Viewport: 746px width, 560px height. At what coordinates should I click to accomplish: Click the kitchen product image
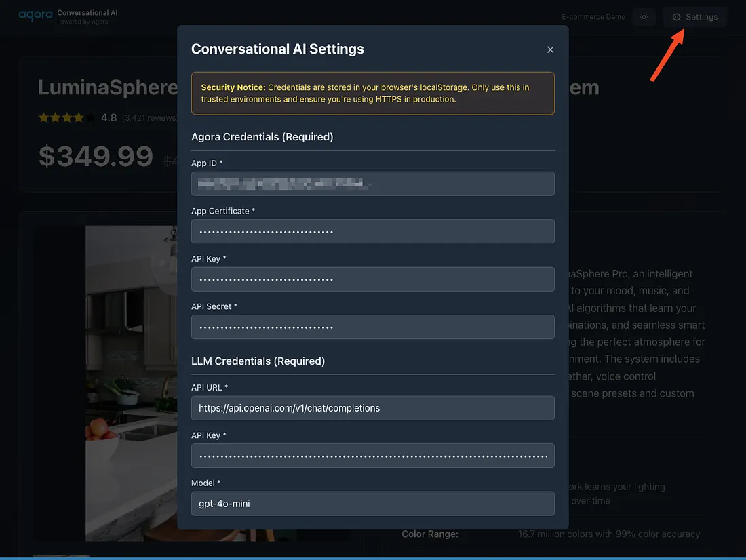coord(132,383)
